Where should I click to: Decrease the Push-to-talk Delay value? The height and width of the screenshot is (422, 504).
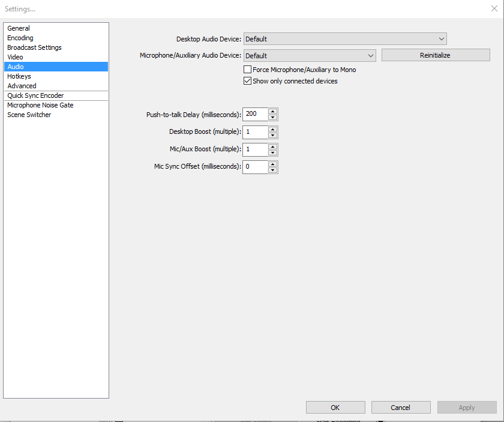click(273, 118)
